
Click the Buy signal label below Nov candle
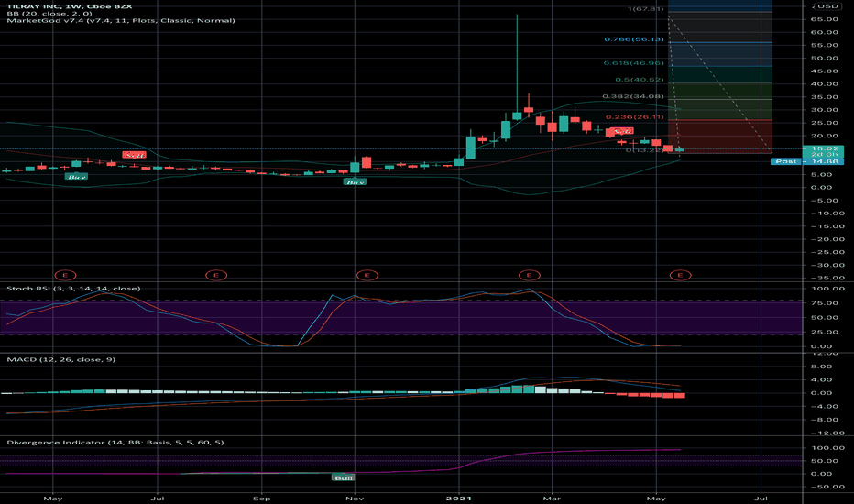coord(356,182)
